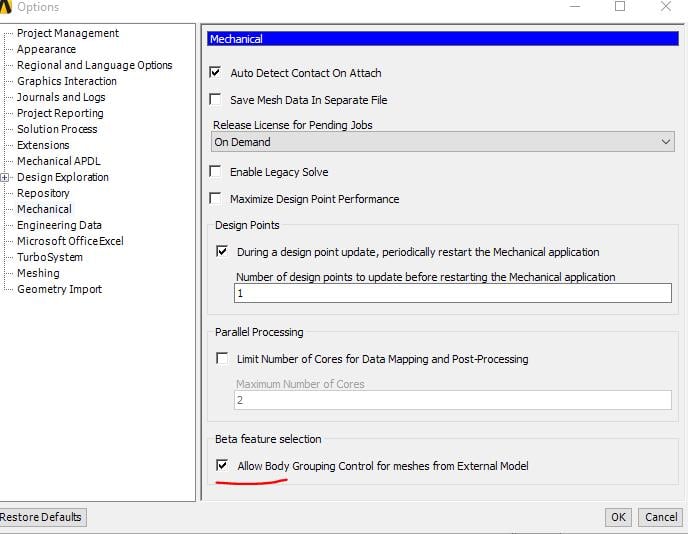Close the Options dialog
Image resolution: width=688 pixels, height=534 pixels.
pyautogui.click(x=666, y=6)
